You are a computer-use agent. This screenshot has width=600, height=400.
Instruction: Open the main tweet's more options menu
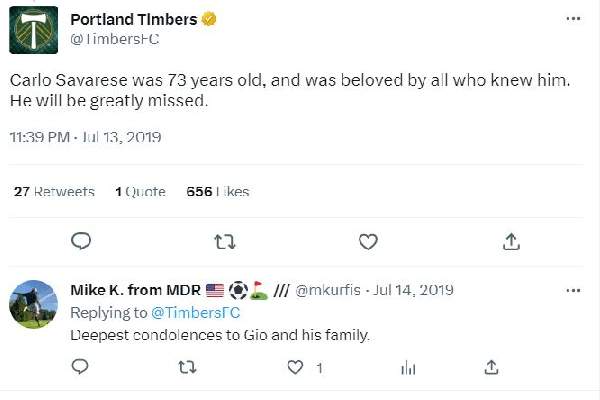[x=573, y=19]
